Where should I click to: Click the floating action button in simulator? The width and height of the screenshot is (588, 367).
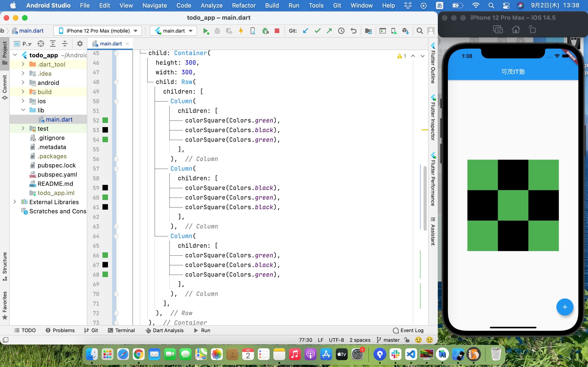(x=565, y=307)
